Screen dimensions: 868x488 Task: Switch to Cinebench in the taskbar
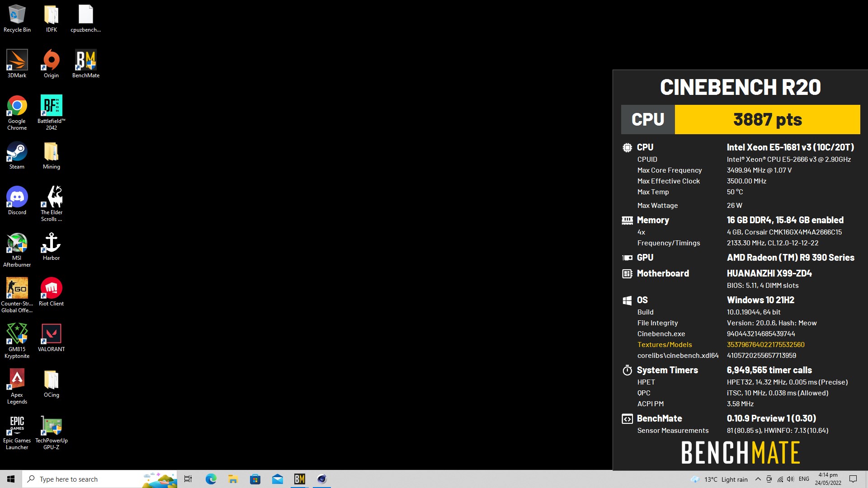(322, 479)
